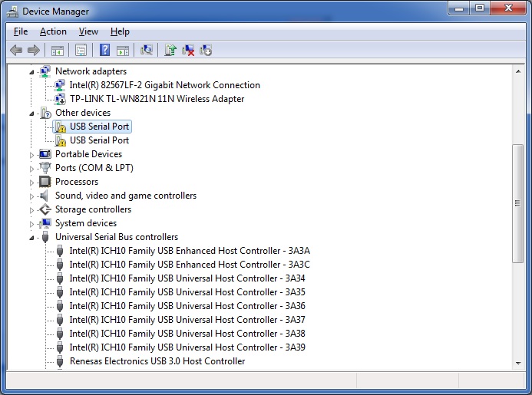Select USB Enhanced Host Controller - 3A3A

[x=190, y=251]
